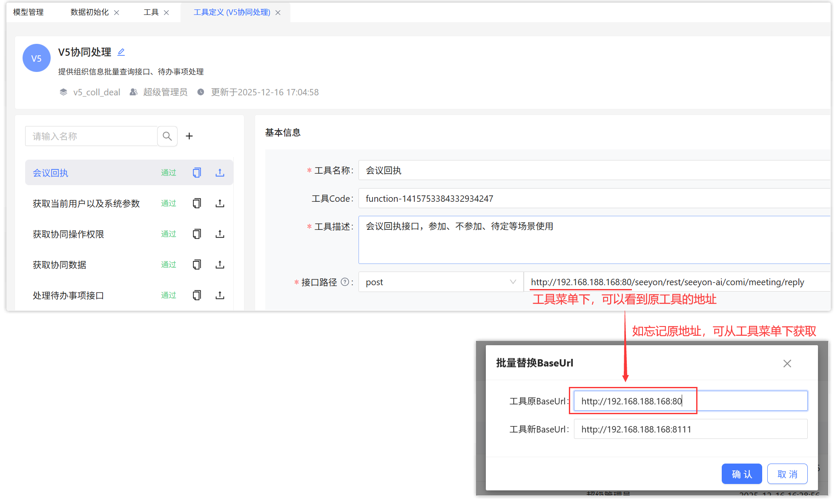Switch to the 数据初始化 tab
Image resolution: width=835 pixels, height=504 pixels.
point(89,12)
